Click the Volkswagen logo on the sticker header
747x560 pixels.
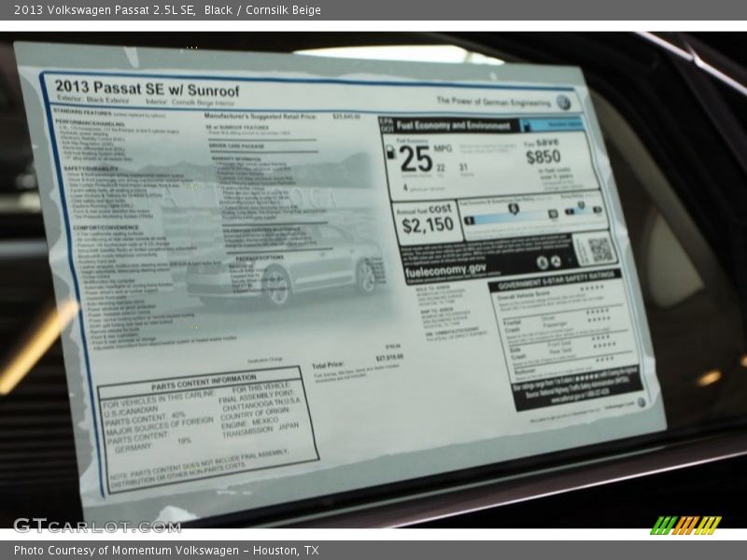[x=563, y=102]
